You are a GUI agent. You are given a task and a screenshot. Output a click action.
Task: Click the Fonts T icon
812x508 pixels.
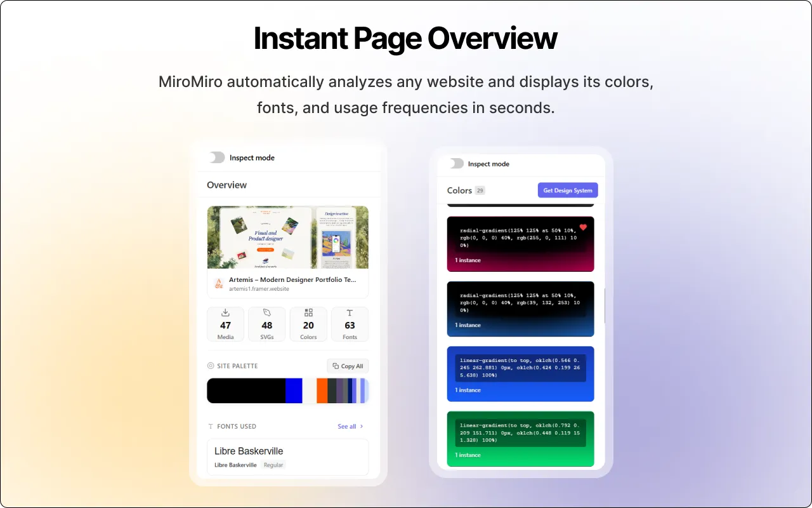pos(350,312)
